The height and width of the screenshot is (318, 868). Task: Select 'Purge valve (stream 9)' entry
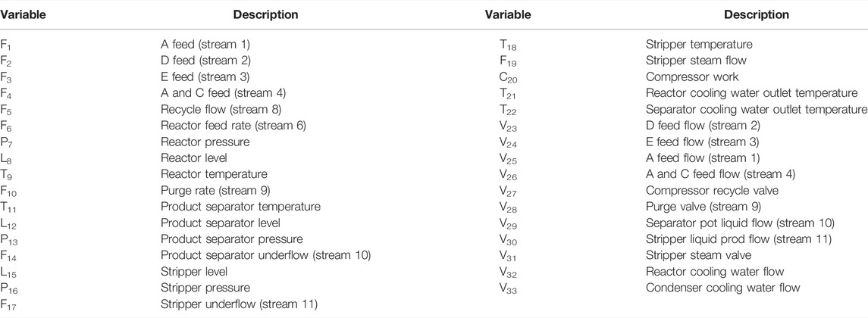pos(703,206)
